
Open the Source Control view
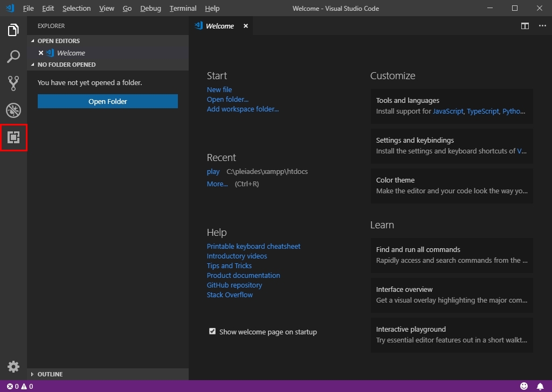13,83
